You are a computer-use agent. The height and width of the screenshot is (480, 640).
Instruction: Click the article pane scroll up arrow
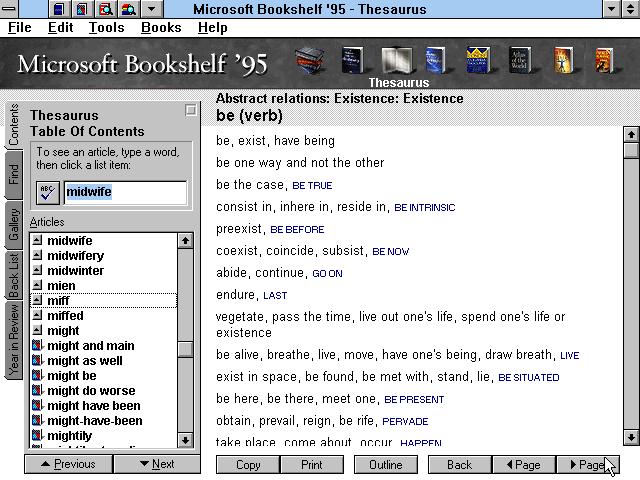point(631,134)
